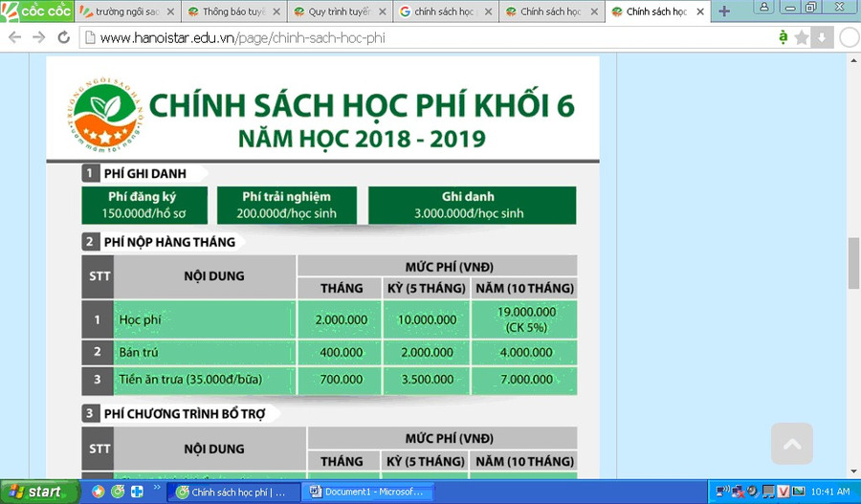Close the 'Thông báo tuyể' tab
The height and width of the screenshot is (504, 861).
coord(276,11)
